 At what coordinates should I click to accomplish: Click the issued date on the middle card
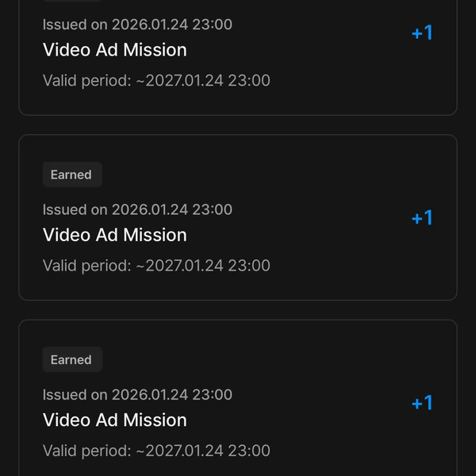[137, 209]
